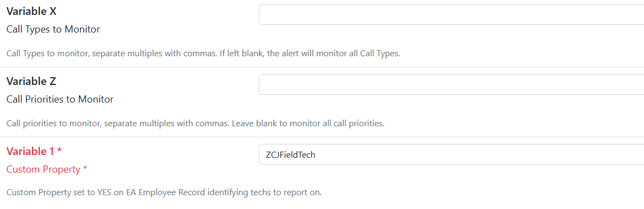644x209 pixels.
Task: Click the Call Types help text about commas
Action: 203,53
